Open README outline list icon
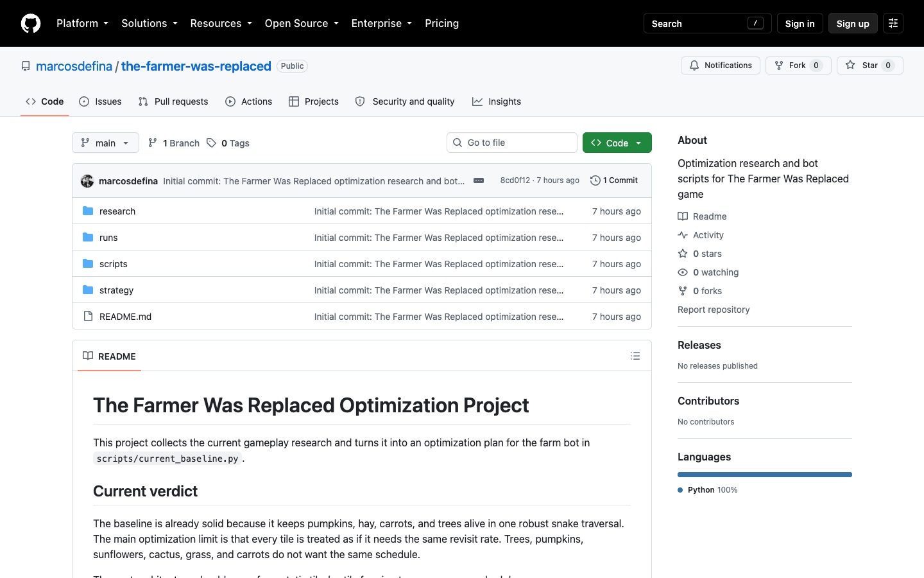Screen dimensions: 924x578 point(635,356)
